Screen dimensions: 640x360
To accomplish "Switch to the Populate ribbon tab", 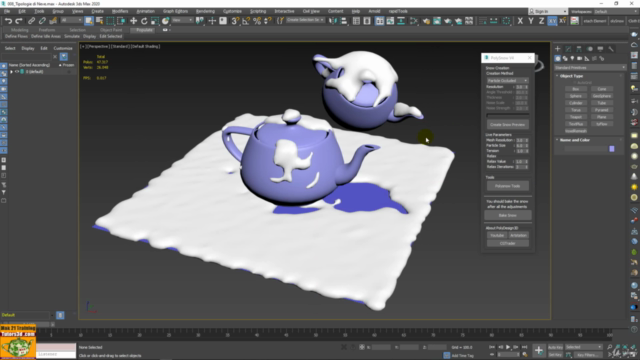I will coord(144,30).
